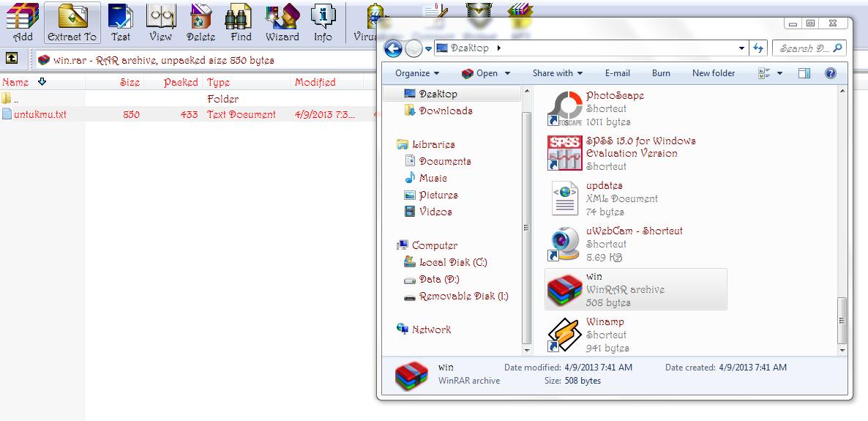Change the view using the views icon
This screenshot has height=421, width=868.
[765, 73]
